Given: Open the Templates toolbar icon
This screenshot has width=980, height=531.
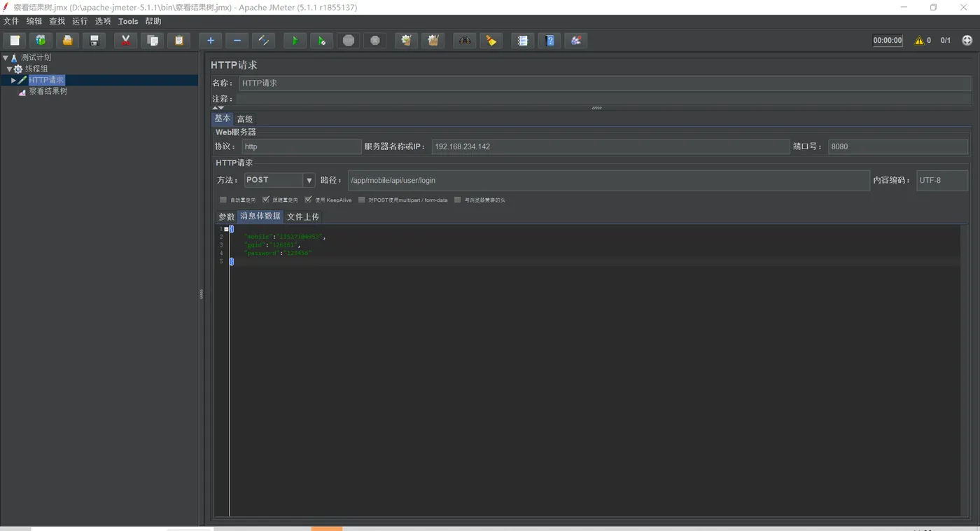Looking at the screenshot, I should (x=41, y=41).
